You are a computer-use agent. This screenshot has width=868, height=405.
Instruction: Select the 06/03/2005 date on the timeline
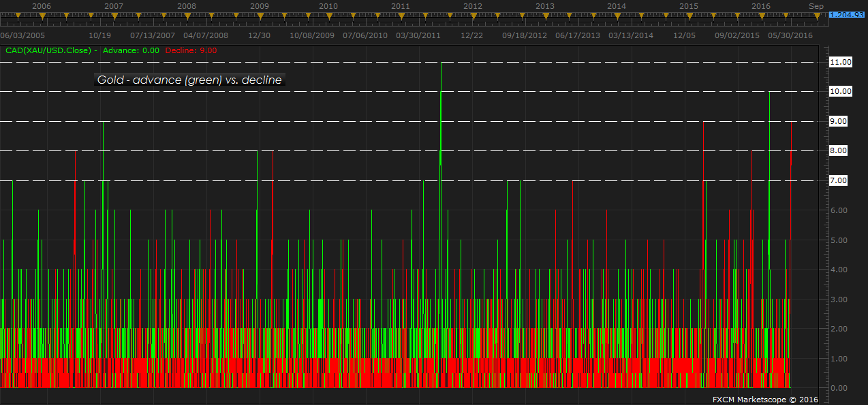22,35
